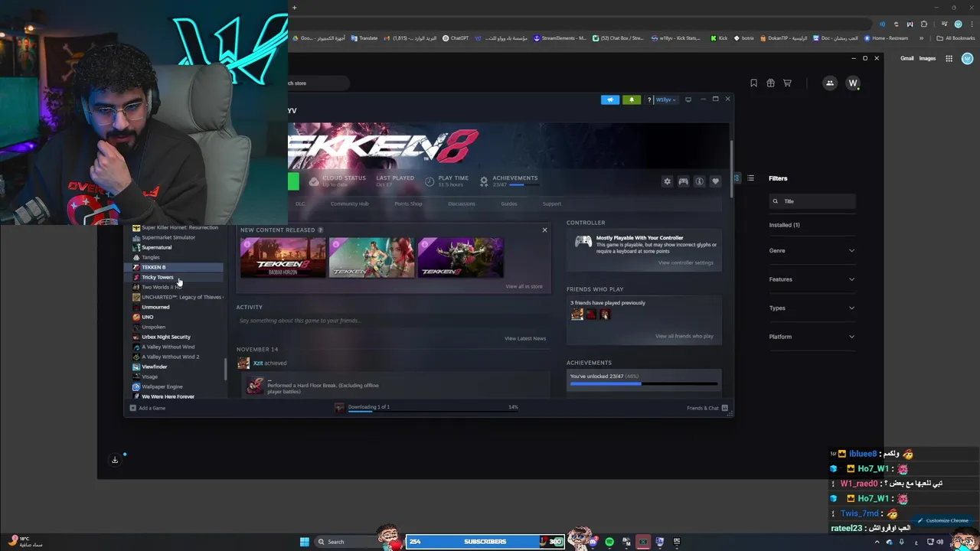The height and width of the screenshot is (551, 980).
Task: Select A Valley Without Wind 2
Action: (170, 357)
